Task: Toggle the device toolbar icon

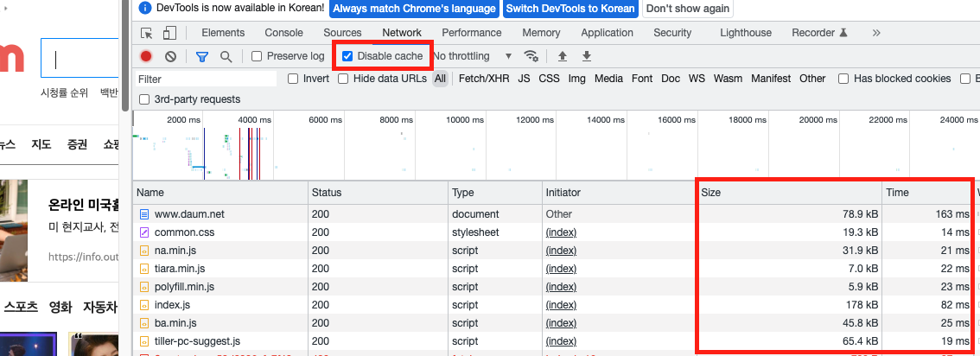Action: (x=169, y=33)
